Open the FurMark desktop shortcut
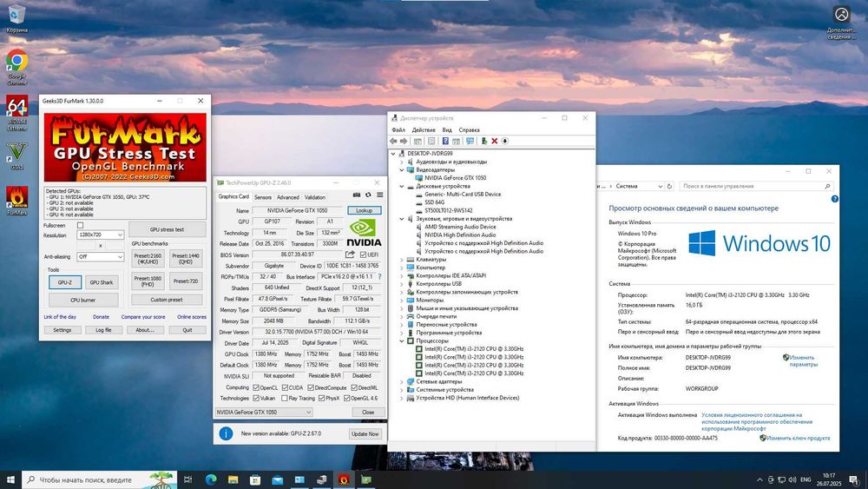 click(x=17, y=201)
